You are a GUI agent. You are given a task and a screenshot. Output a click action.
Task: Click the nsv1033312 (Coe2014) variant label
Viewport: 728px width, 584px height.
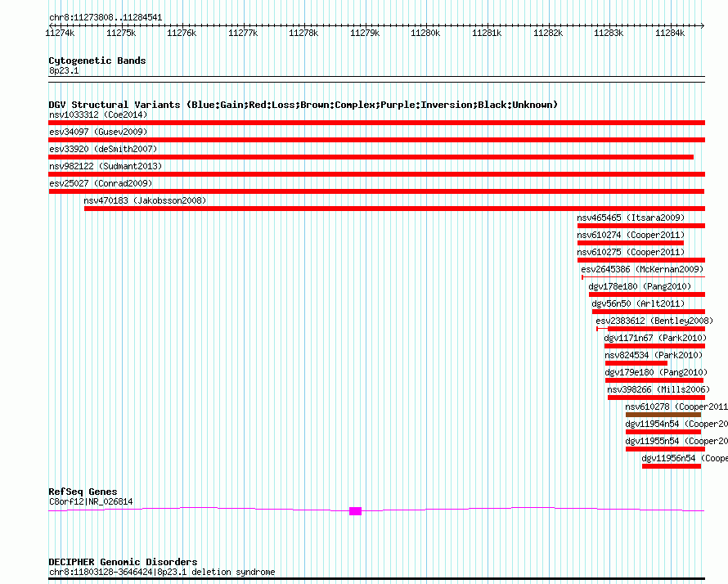(x=98, y=115)
